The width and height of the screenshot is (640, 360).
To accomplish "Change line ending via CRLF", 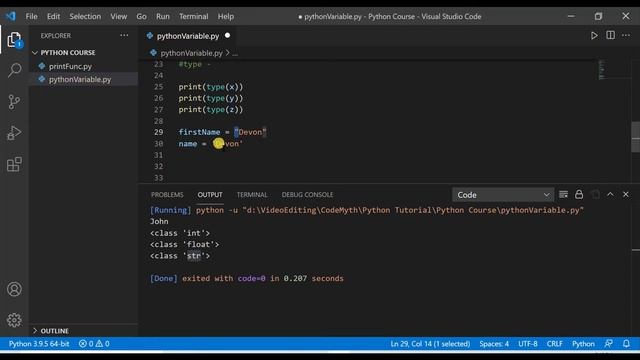I will [x=555, y=344].
